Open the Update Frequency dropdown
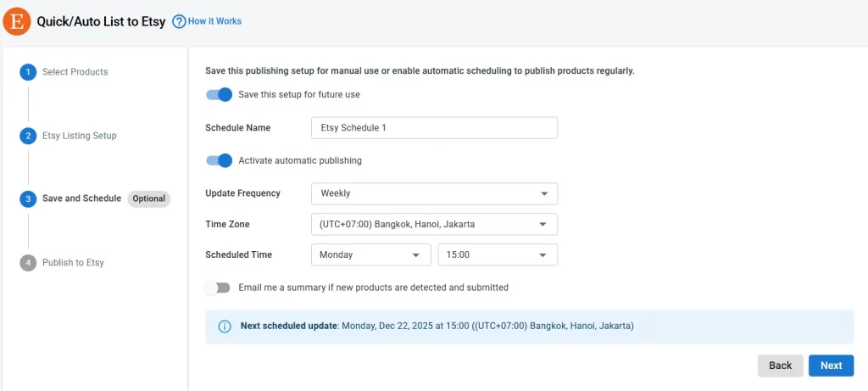 click(435, 194)
